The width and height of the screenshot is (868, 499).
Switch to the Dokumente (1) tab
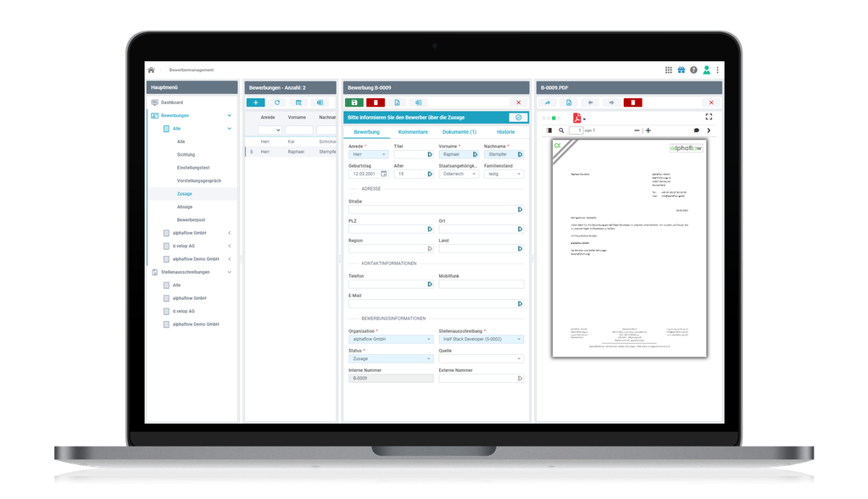tap(459, 132)
